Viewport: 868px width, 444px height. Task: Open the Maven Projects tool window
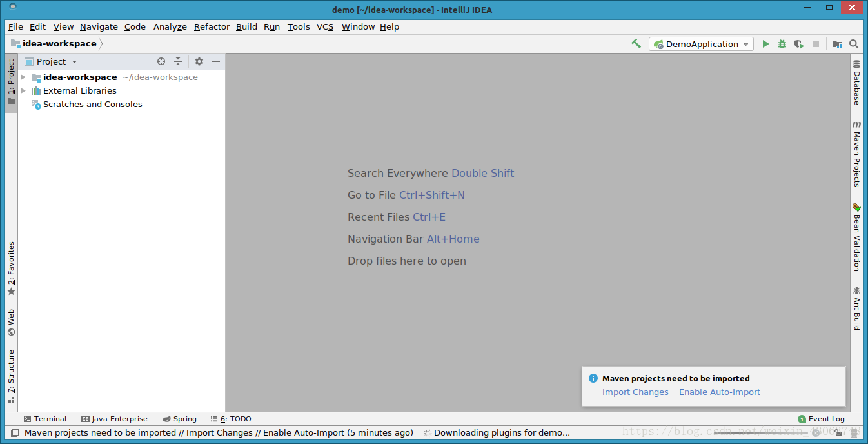[x=856, y=154]
